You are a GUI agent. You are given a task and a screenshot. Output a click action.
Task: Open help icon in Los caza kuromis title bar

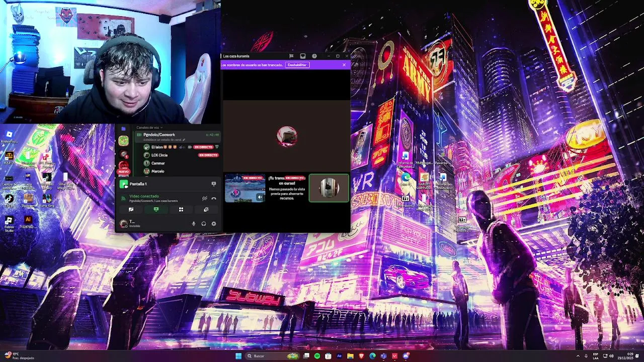click(314, 56)
